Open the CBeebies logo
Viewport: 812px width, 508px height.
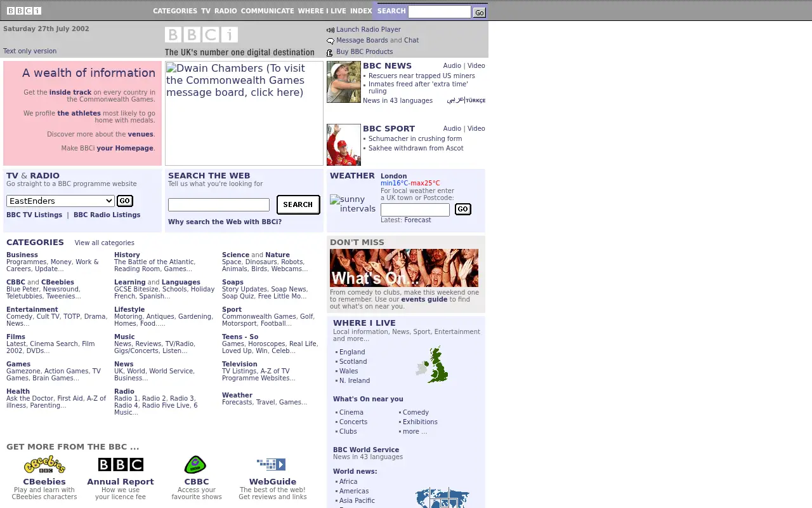pyautogui.click(x=44, y=465)
